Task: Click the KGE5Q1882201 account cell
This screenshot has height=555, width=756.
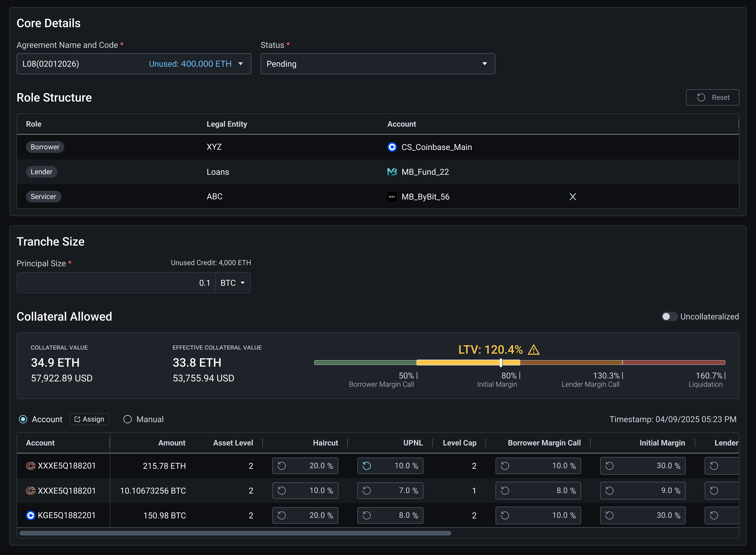Action: [63, 515]
